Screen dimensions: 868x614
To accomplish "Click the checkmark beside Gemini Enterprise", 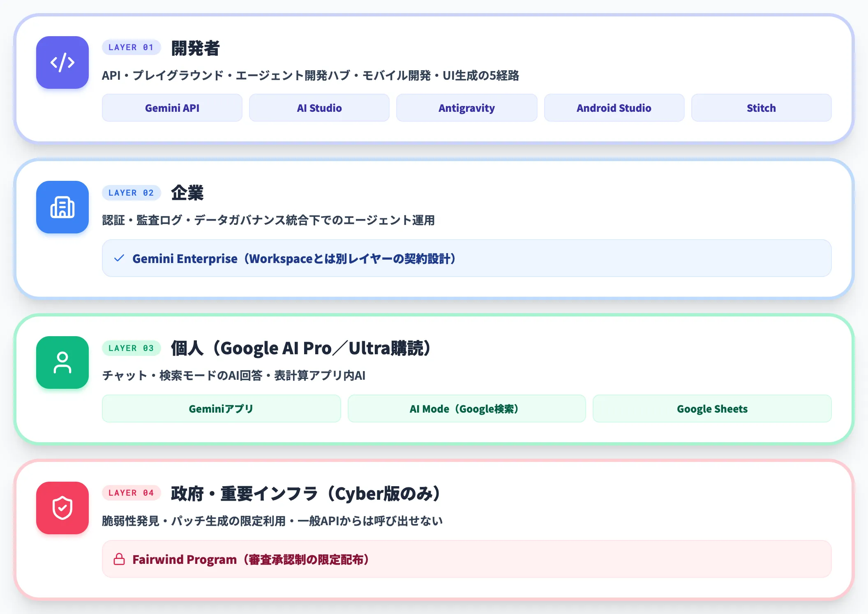I will 119,259.
